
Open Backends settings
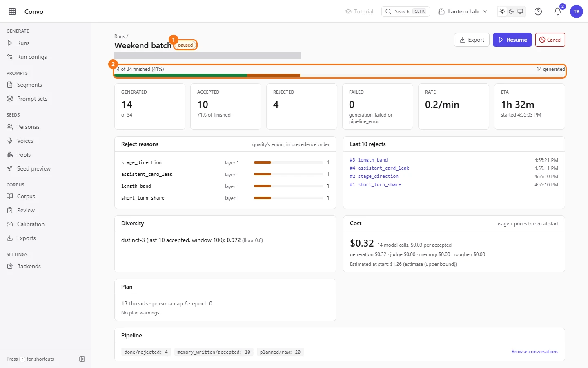pyautogui.click(x=45, y=266)
